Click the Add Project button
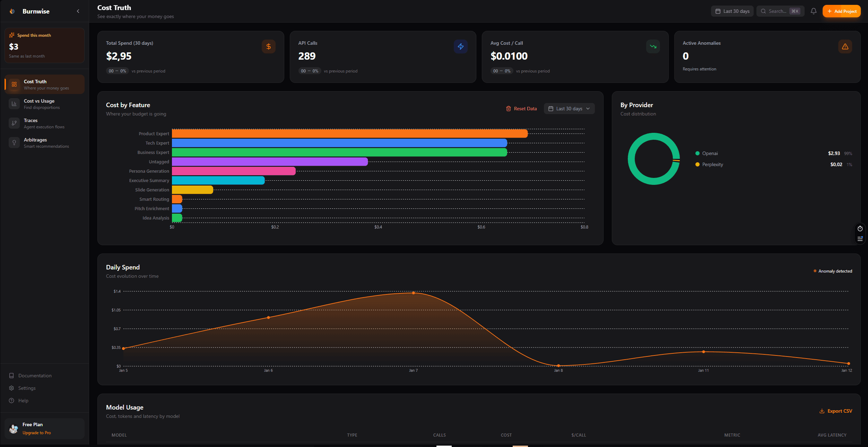Screen dimensions: 868x447 (841, 11)
